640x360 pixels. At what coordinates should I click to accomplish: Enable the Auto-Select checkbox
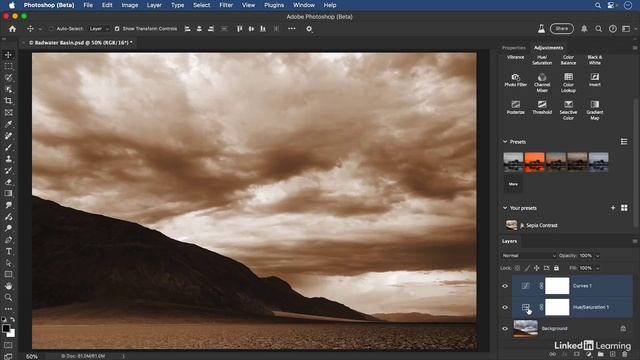51,29
